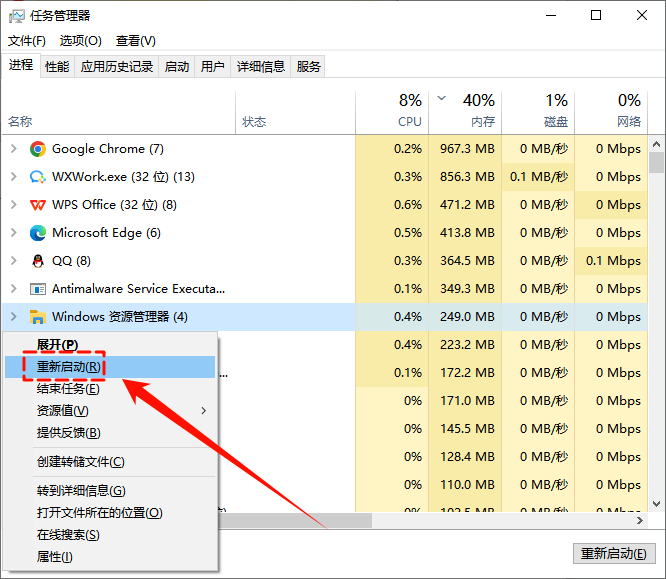Switch to the 服务 tab

(x=308, y=67)
